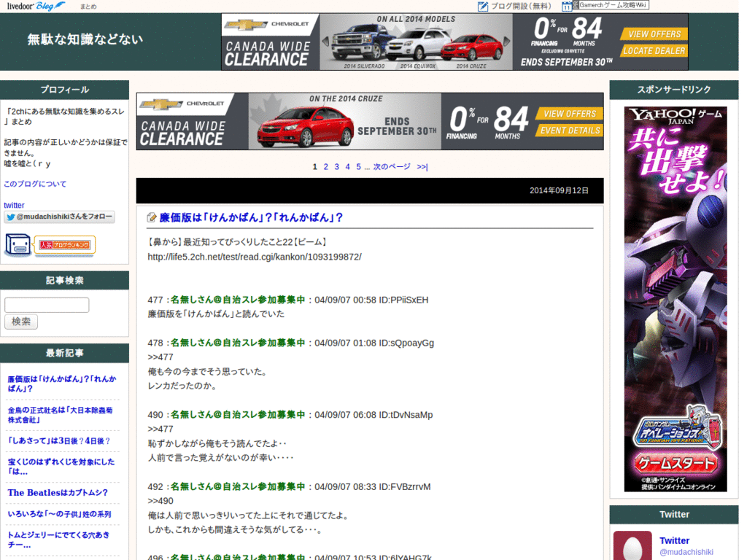The height and width of the screenshot is (560, 747).
Task: Click the Yahoo! ゲーム logo in ad
Action: pos(675,116)
